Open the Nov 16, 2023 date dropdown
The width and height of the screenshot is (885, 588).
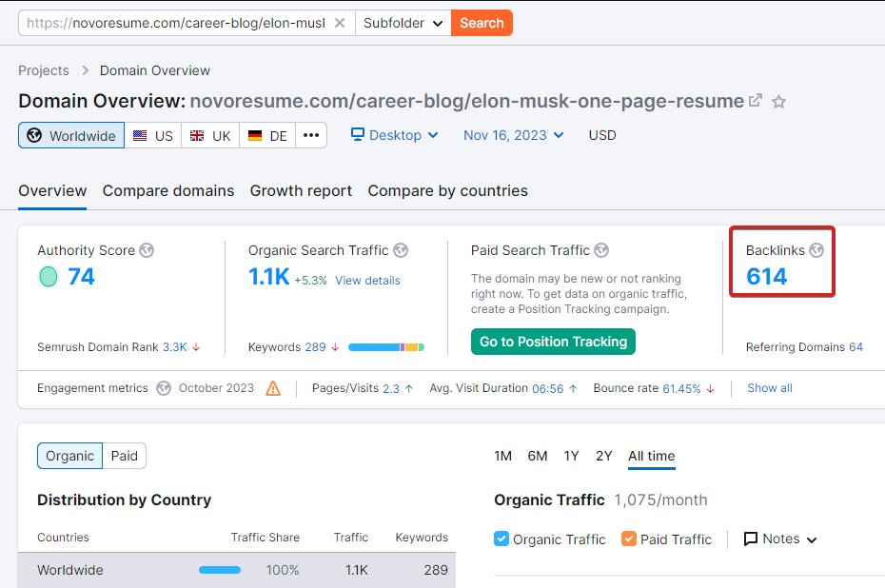tap(514, 135)
